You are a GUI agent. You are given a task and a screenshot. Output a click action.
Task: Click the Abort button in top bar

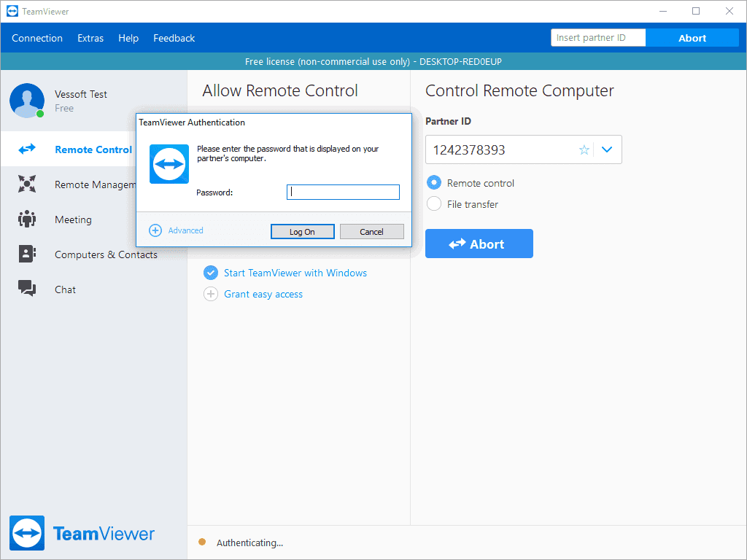pos(692,38)
